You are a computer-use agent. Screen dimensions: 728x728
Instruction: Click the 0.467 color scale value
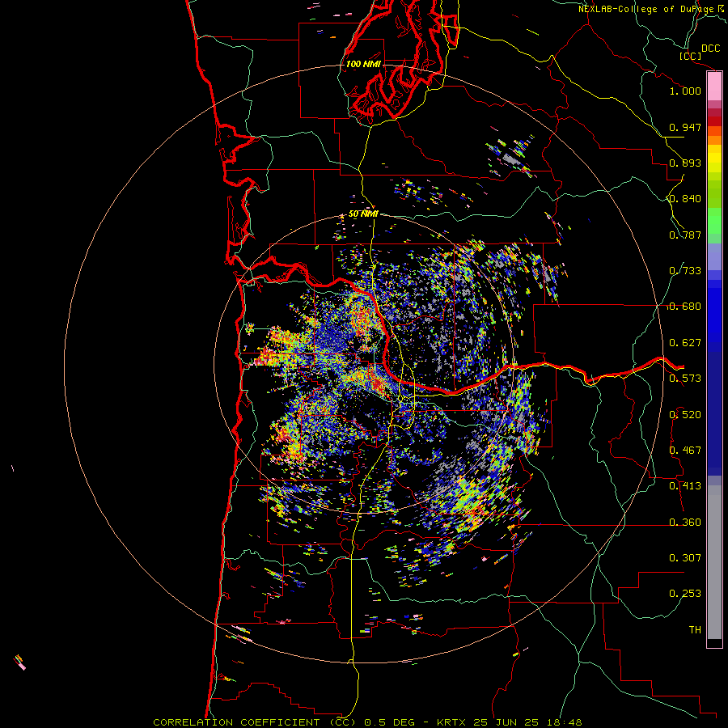(685, 451)
